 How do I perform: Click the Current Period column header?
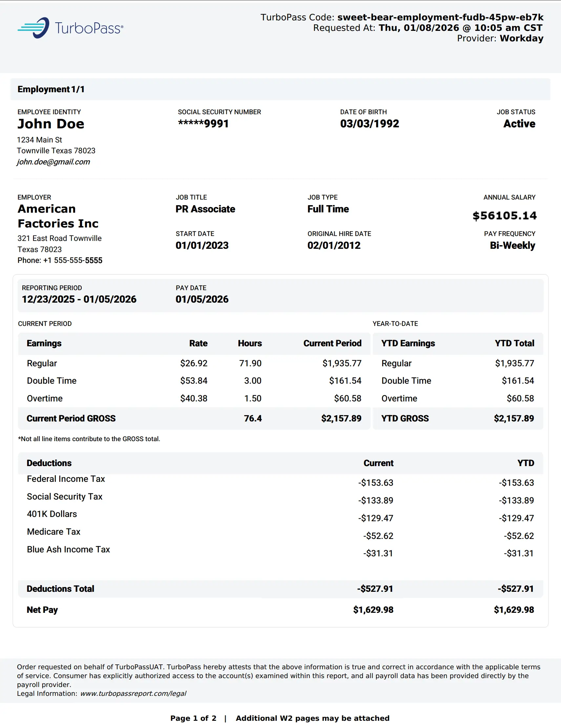332,343
